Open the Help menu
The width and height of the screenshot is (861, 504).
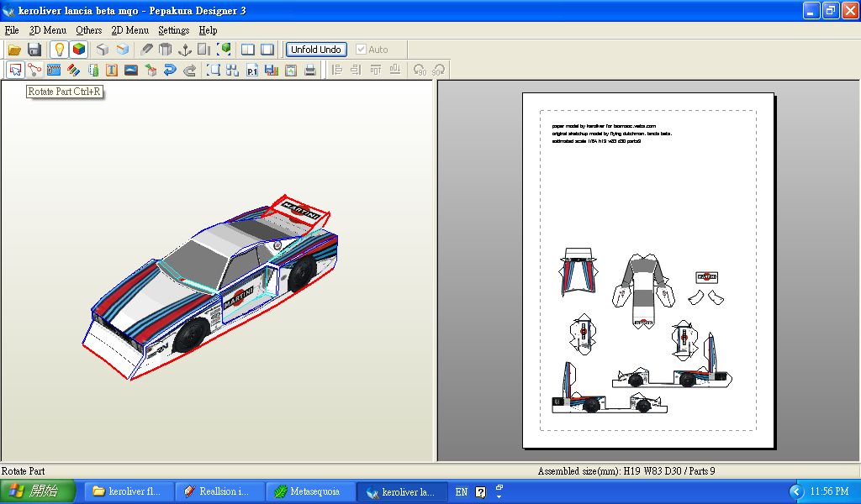coord(208,30)
